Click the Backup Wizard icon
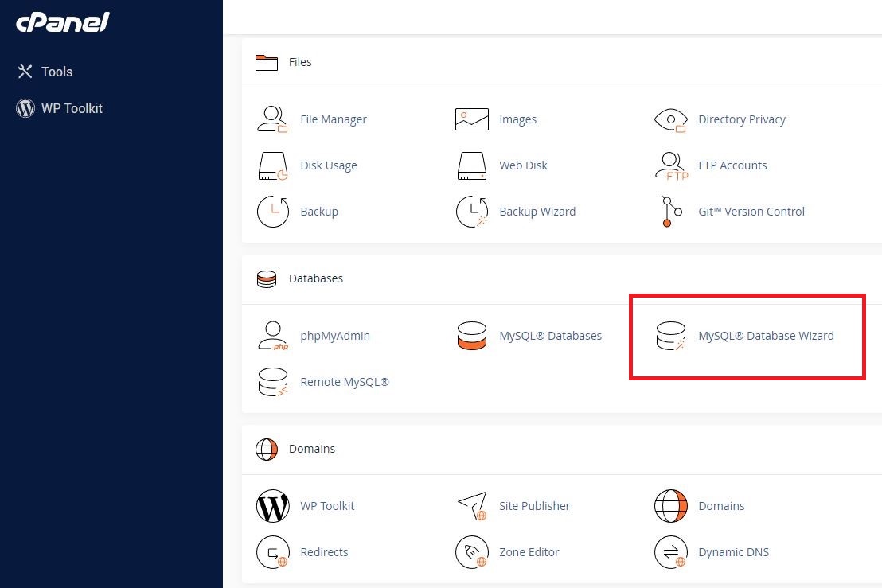 (472, 212)
